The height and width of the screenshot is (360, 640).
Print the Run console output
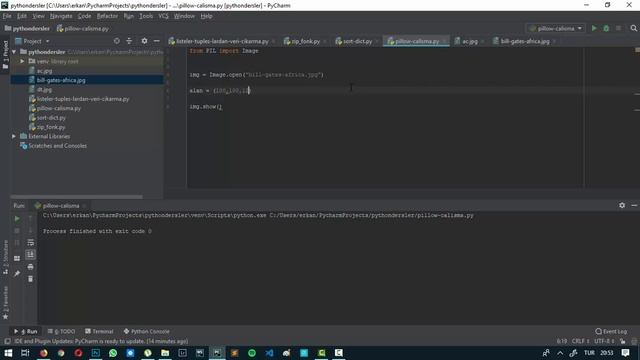(x=31, y=267)
